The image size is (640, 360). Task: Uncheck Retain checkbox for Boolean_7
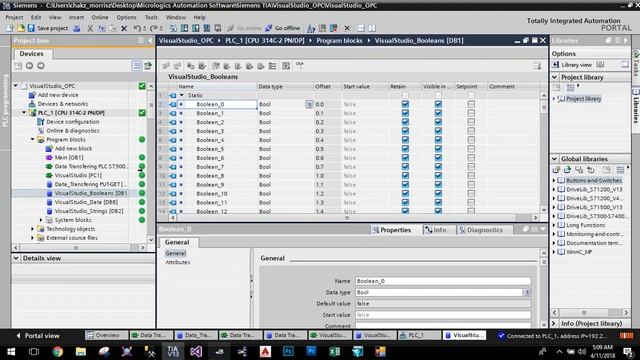coord(405,167)
